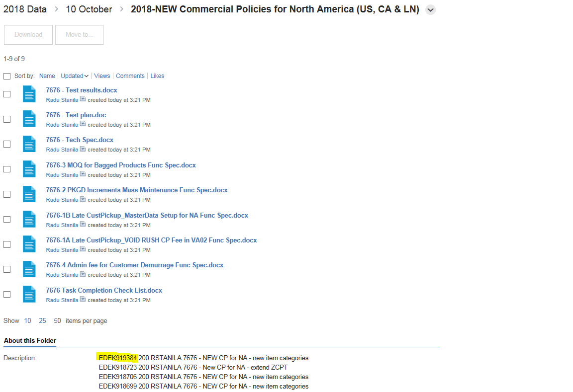Click file icon for 7676-3 MOQ for Bagged Products

[29, 169]
